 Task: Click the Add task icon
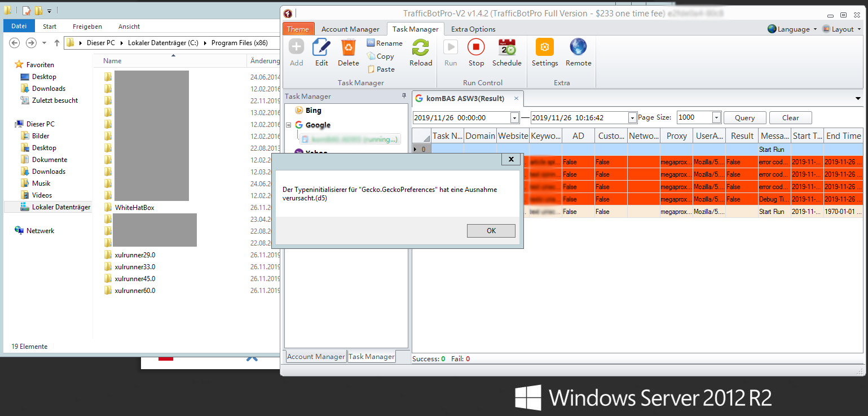(297, 47)
